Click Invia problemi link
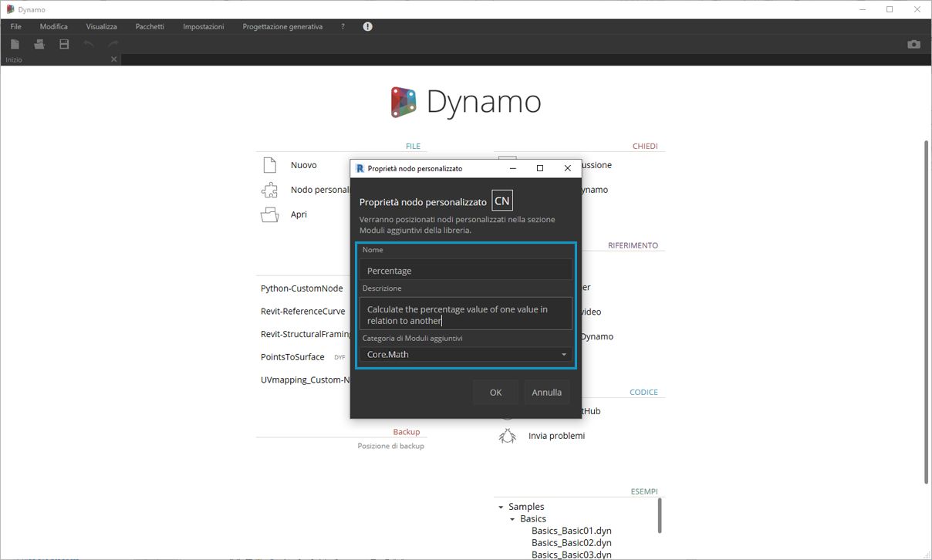The width and height of the screenshot is (932, 560). point(556,436)
